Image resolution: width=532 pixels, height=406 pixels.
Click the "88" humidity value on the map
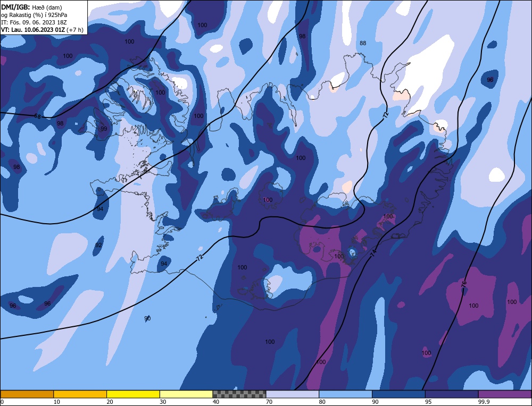tap(363, 43)
